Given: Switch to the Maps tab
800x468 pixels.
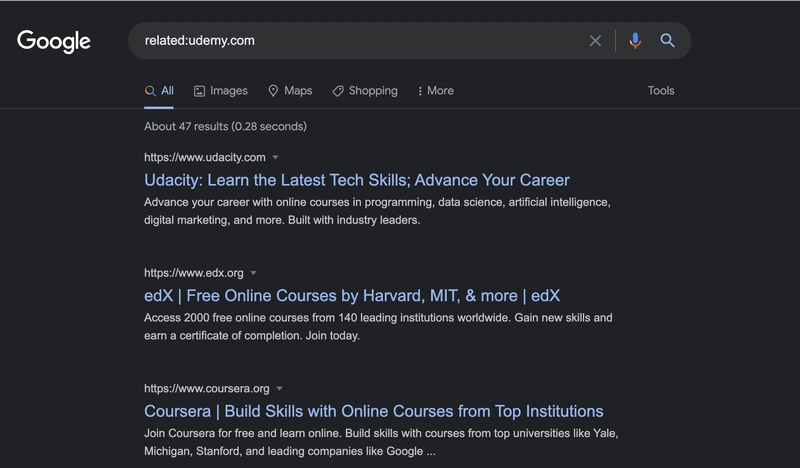Looking at the screenshot, I should [x=290, y=91].
